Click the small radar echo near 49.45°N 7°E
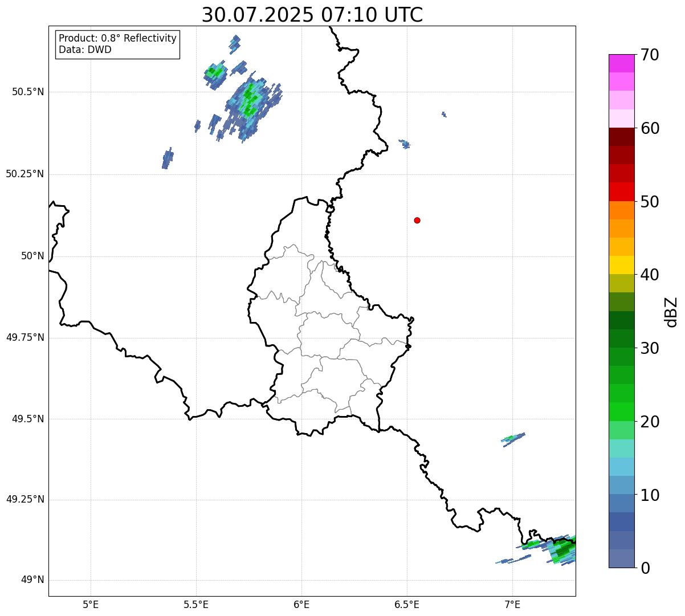The width and height of the screenshot is (685, 616). [513, 439]
